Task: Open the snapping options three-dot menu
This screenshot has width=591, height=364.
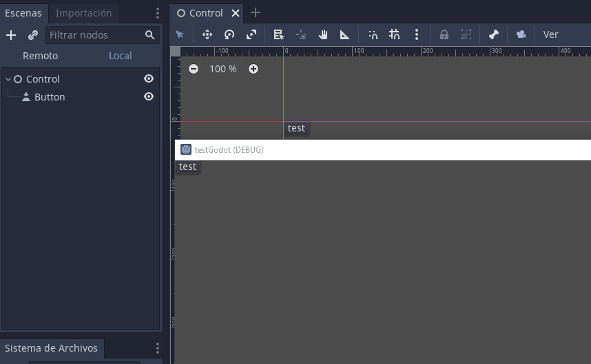Action: (x=417, y=34)
